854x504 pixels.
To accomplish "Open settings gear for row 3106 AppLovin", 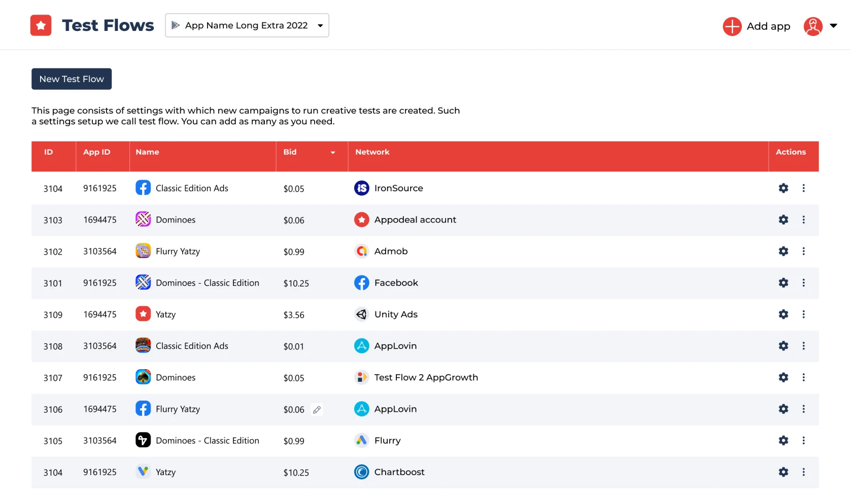I will click(783, 409).
